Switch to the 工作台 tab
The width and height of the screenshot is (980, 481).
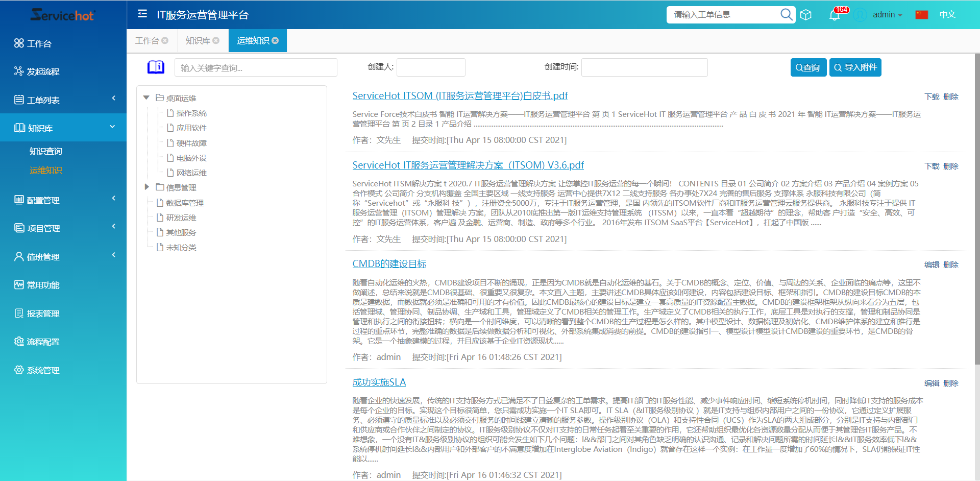coord(147,40)
